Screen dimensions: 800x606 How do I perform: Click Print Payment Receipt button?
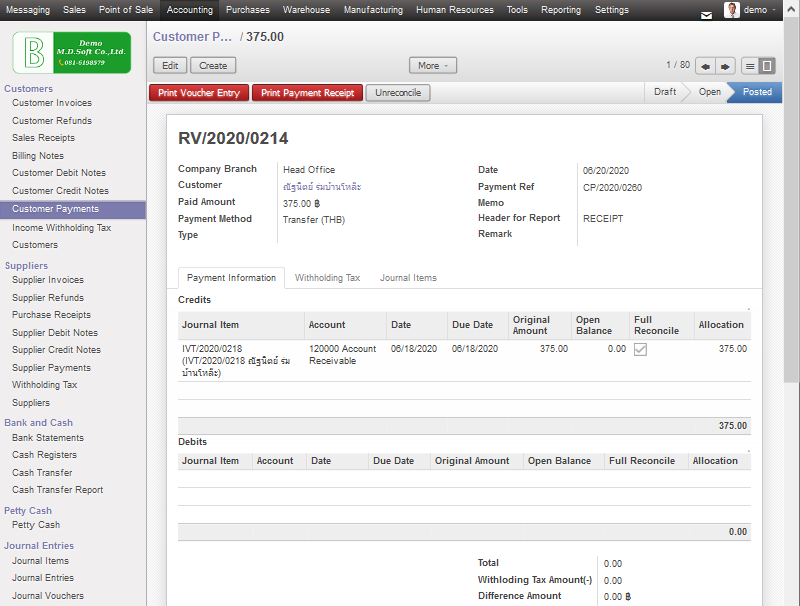307,93
